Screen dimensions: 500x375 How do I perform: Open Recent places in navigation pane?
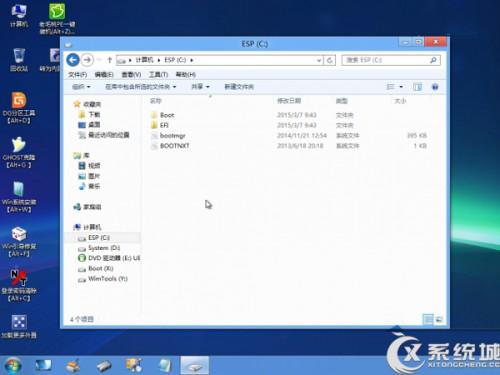[x=104, y=135]
